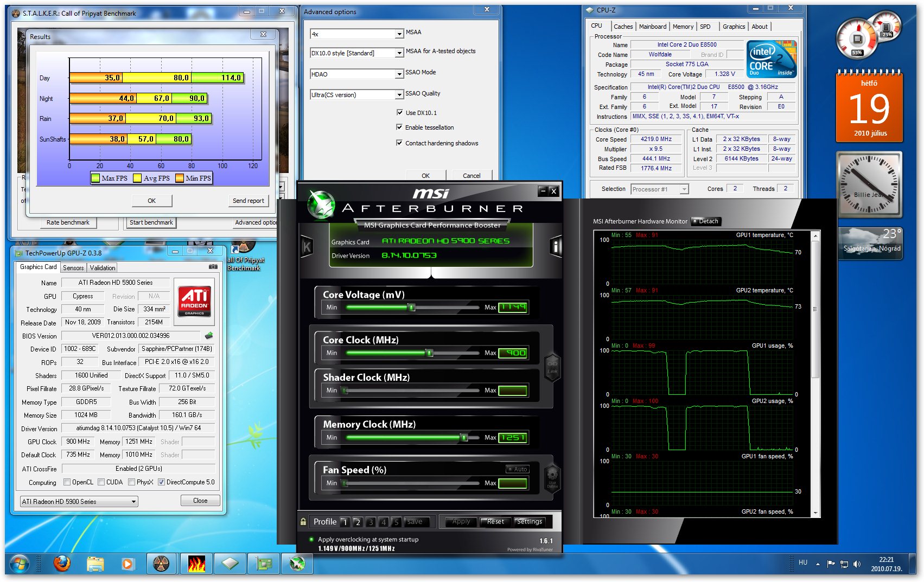Select Afterburner profile slot 2
Image resolution: width=924 pixels, height=582 pixels.
[358, 522]
